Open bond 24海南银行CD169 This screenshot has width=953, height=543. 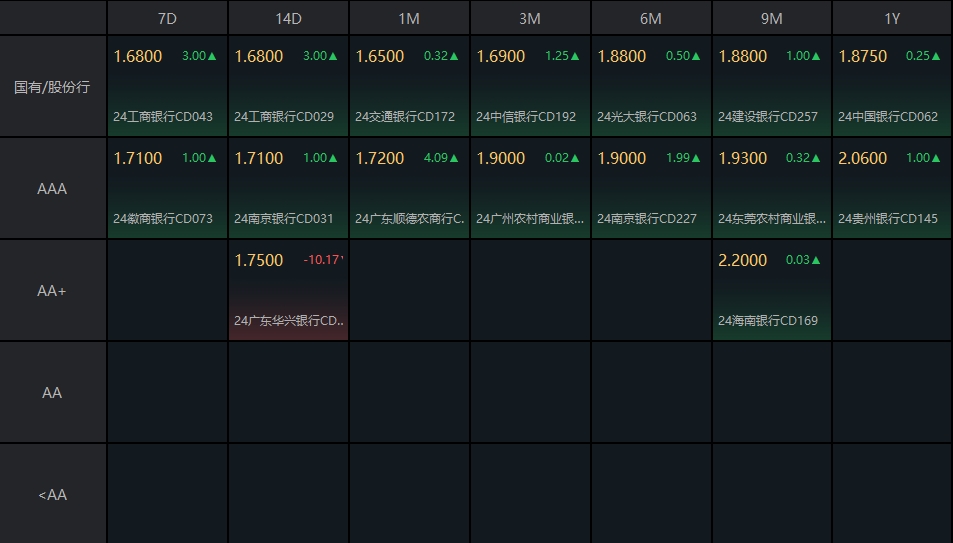[x=768, y=321]
